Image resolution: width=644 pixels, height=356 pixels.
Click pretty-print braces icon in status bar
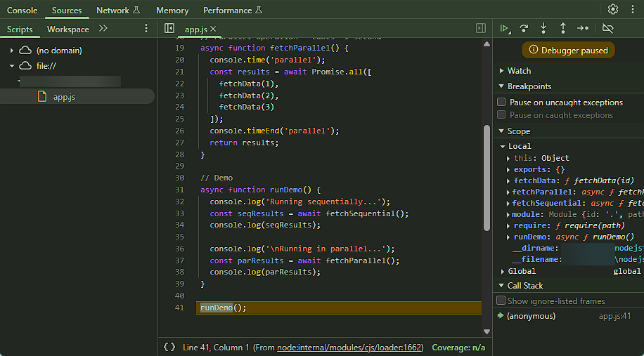[169, 347]
